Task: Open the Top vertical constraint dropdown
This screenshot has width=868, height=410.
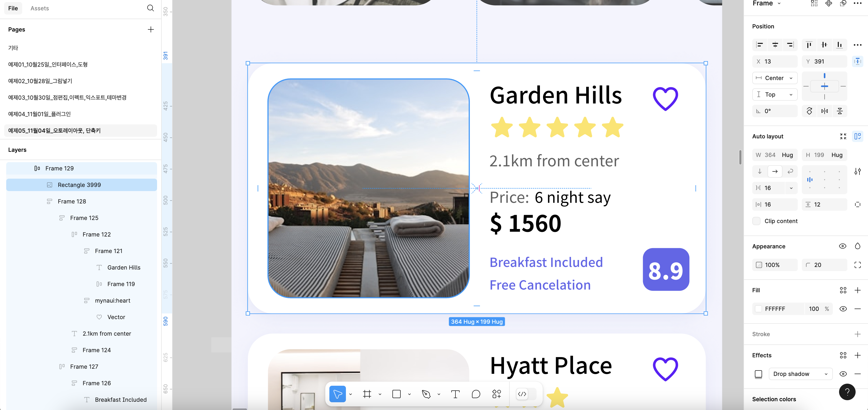Action: (x=775, y=95)
